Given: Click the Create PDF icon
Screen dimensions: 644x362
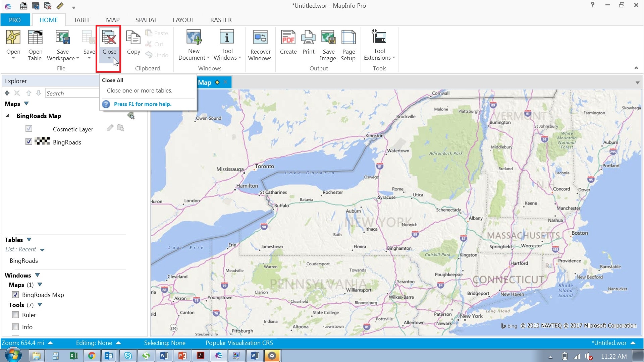Looking at the screenshot, I should pyautogui.click(x=288, y=38).
